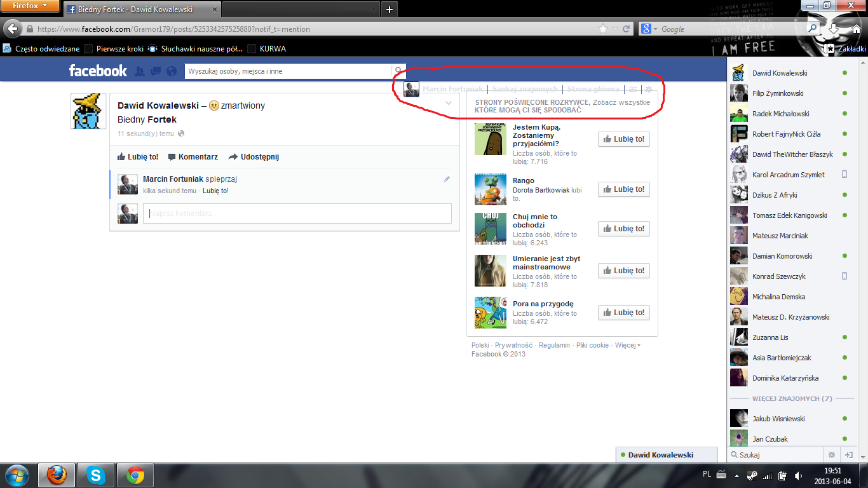Open the Zobacz wszystkie link
The image size is (868, 488).
[x=621, y=102]
